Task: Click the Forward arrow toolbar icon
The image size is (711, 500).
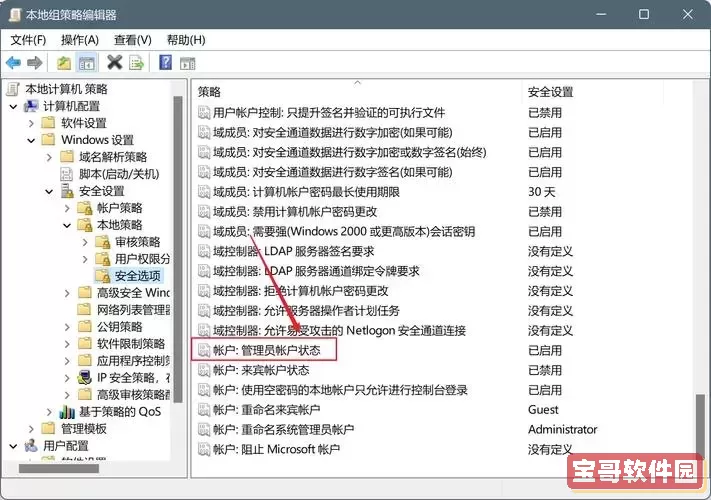Action: click(x=34, y=63)
